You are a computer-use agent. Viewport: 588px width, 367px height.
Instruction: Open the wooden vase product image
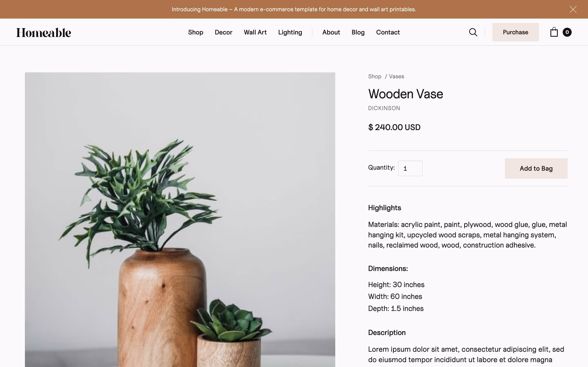tap(180, 220)
